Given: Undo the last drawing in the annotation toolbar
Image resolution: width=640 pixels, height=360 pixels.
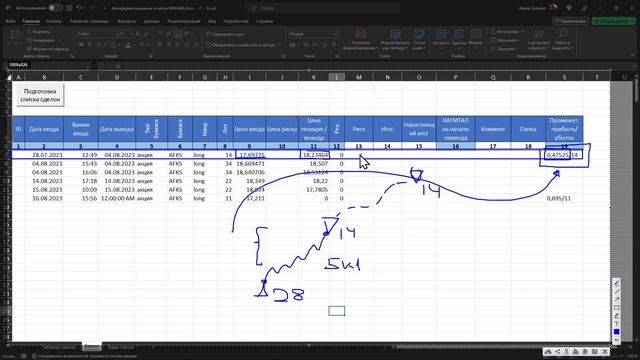Looking at the screenshot, I should pos(617,340).
